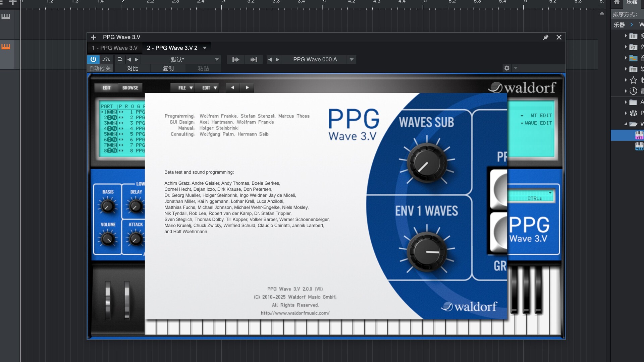Open the browser home icon

tap(616, 2)
